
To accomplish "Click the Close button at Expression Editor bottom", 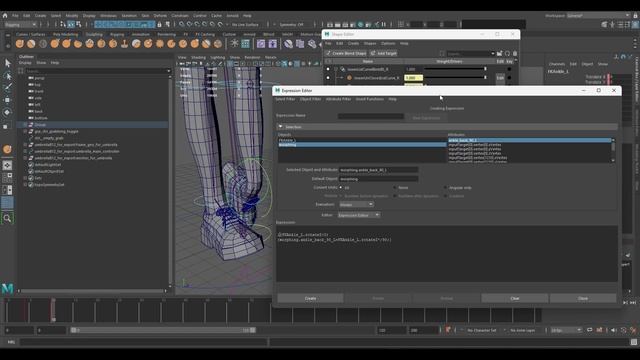I will (583, 298).
